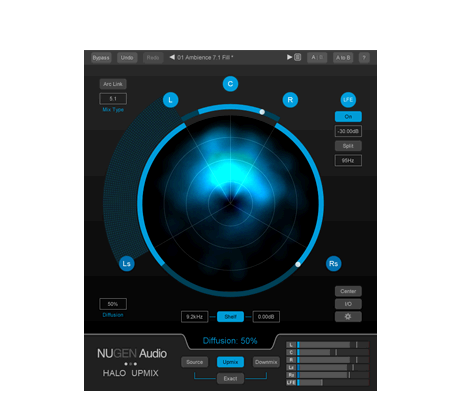460x416 pixels.
Task: Open the 5.1 Mix Type dropdown
Action: (x=113, y=99)
